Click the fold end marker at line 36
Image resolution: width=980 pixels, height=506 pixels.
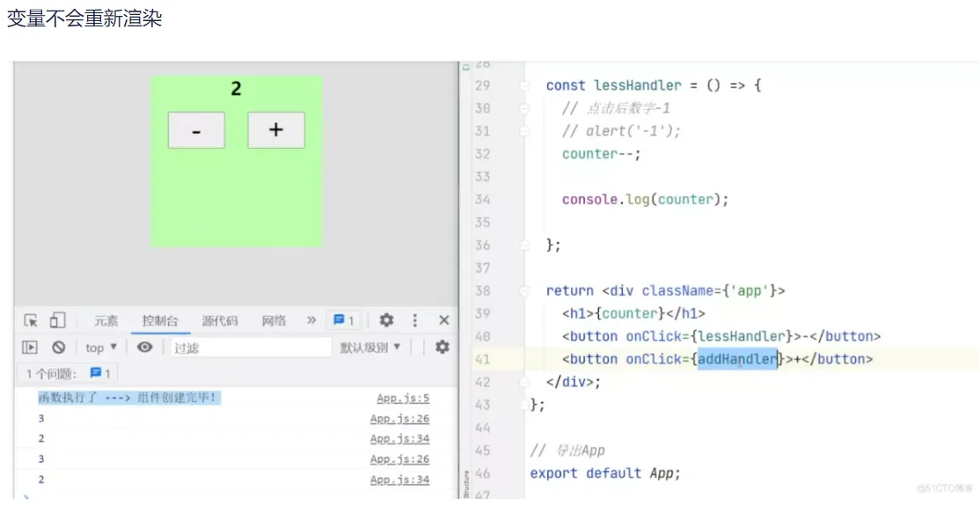(x=525, y=246)
